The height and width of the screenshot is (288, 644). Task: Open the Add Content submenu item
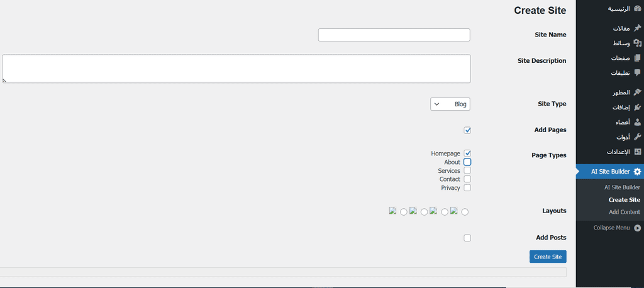[625, 212]
